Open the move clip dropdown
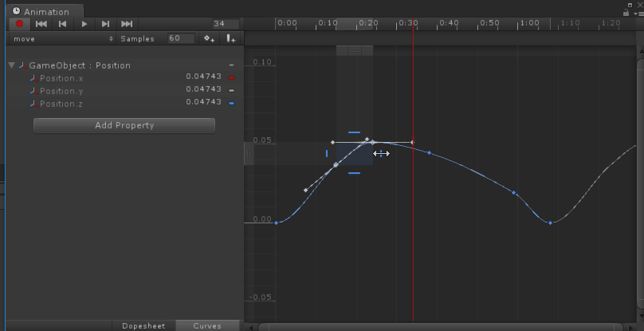Image resolution: width=644 pixels, height=331 pixels. coord(62,38)
